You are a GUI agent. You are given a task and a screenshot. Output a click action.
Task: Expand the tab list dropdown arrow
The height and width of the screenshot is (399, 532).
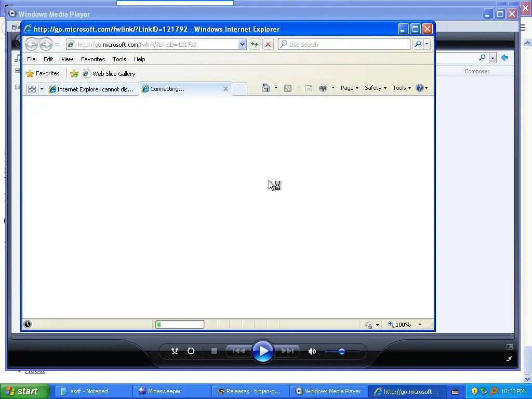coord(42,89)
